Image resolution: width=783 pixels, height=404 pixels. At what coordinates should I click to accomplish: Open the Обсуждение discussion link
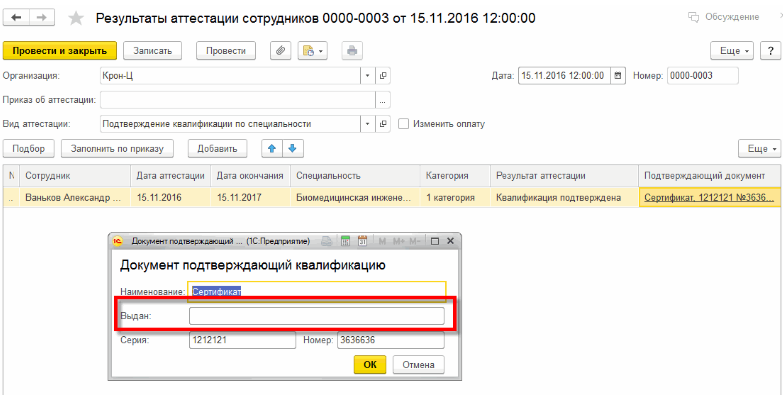pyautogui.click(x=724, y=17)
